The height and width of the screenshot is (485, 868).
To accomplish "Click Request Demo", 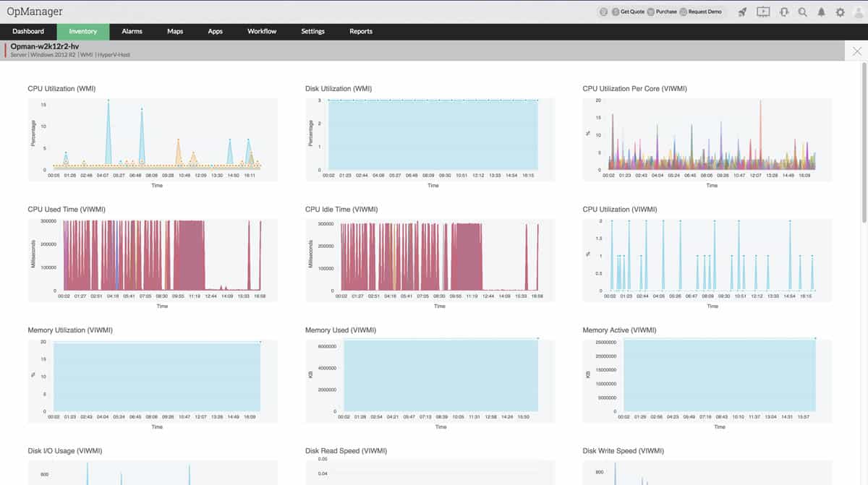I will 699,12.
